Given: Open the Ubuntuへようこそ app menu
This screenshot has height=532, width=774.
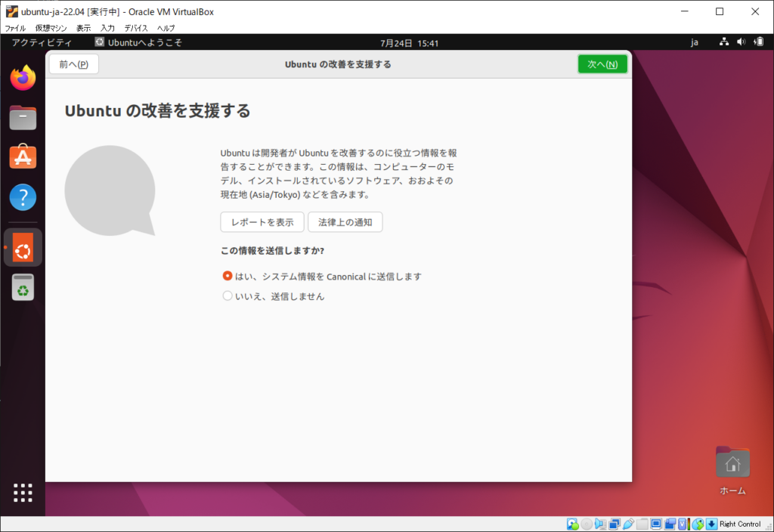Looking at the screenshot, I should point(139,42).
